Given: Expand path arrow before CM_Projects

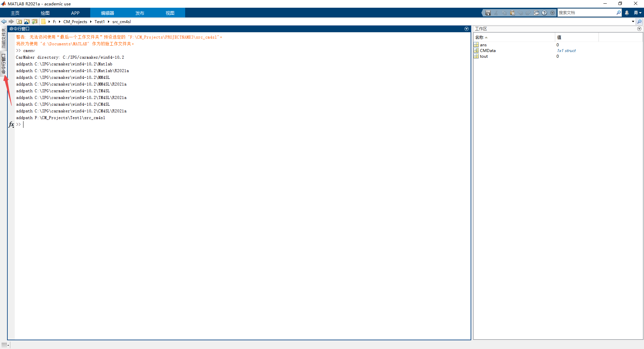Looking at the screenshot, I should coord(60,21).
